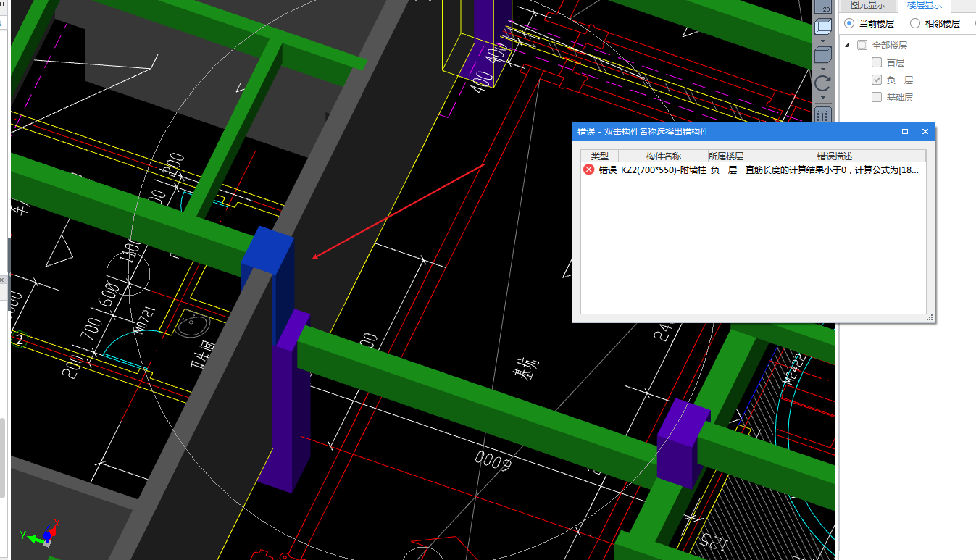Switch to the 楼层显示 tab

pyautogui.click(x=925, y=5)
